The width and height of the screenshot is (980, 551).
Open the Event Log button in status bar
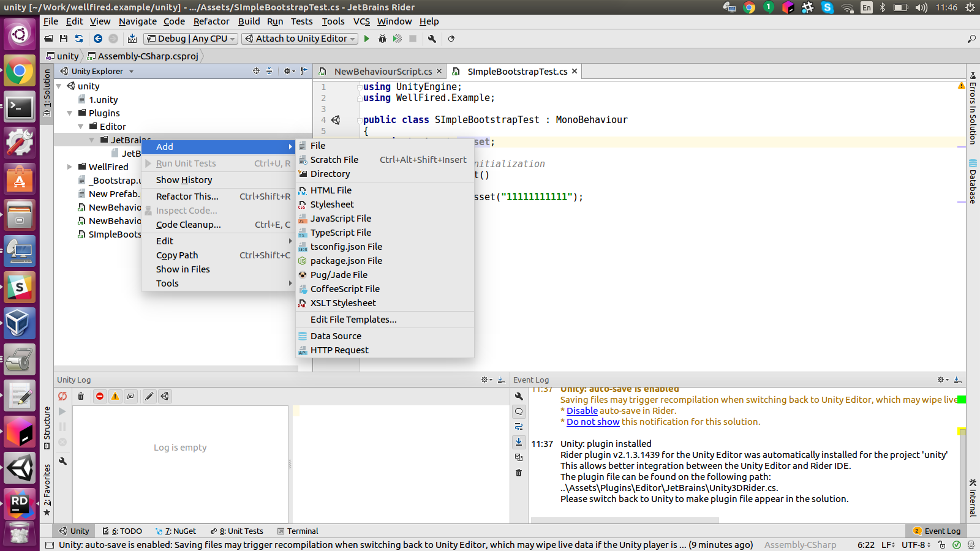936,531
